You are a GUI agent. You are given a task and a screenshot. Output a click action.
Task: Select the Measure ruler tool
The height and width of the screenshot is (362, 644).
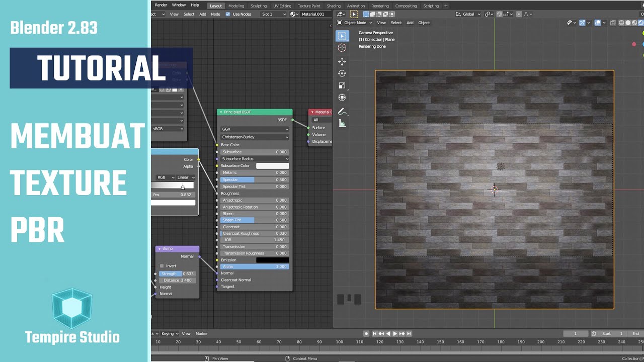tap(342, 123)
